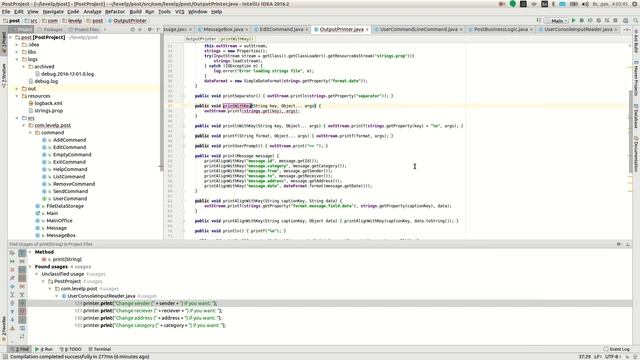Click the Bluetooth icon in system tray

tap(553, 4)
